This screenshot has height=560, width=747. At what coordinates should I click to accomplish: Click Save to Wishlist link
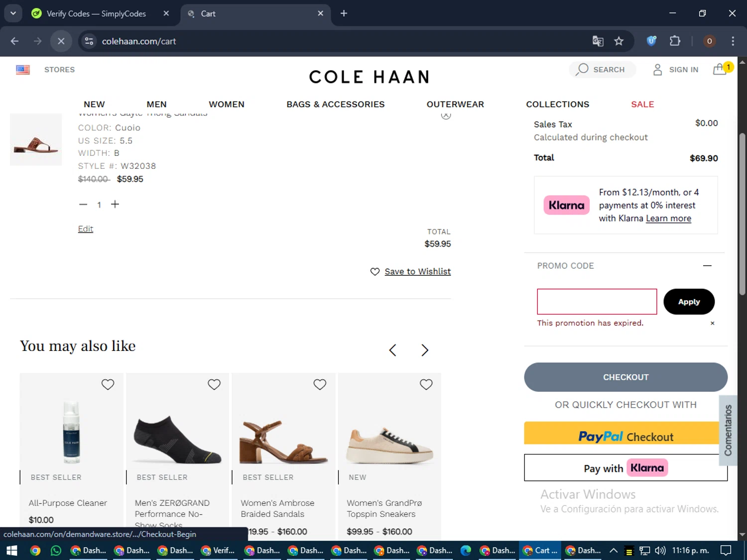tap(418, 271)
